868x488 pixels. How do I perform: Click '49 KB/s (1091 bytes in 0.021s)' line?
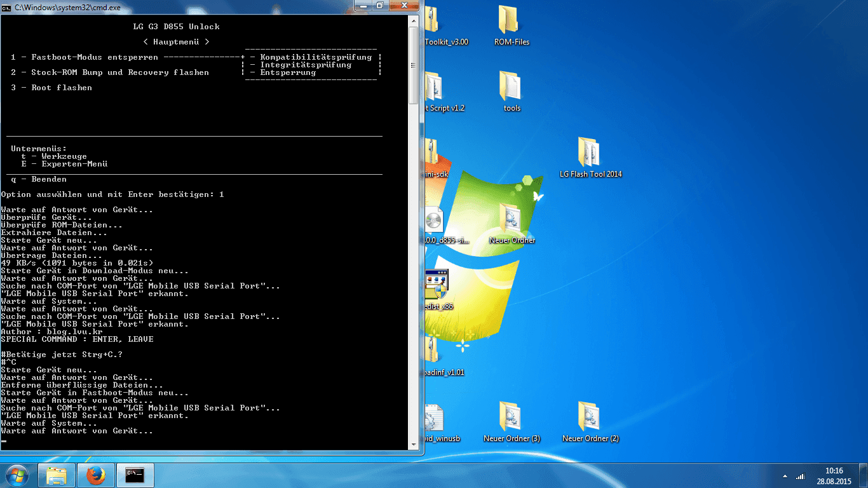pyautogui.click(x=77, y=263)
